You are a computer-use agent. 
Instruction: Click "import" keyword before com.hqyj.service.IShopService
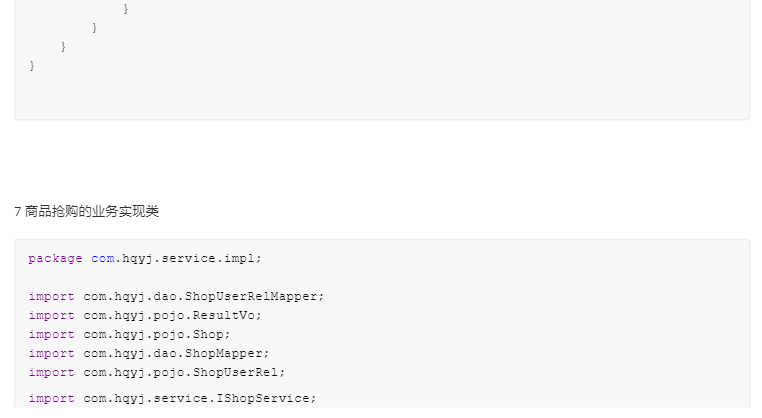point(51,398)
